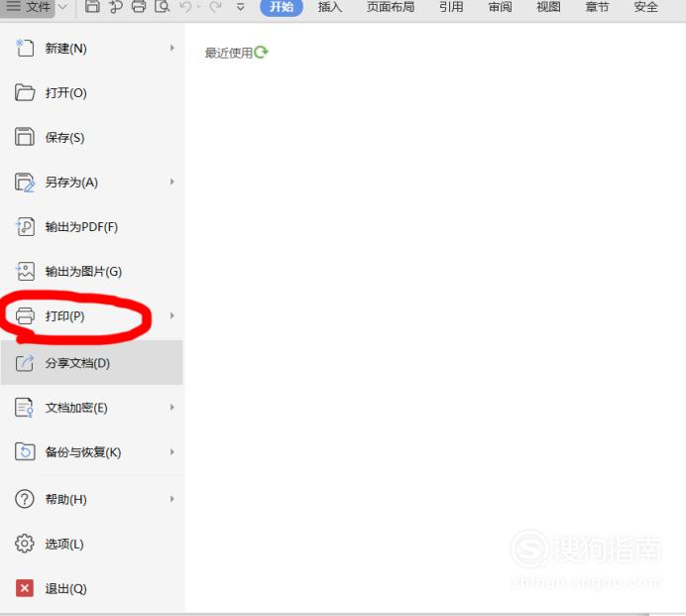686x616 pixels.
Task: Click the 另存为 icon
Action: (x=25, y=183)
